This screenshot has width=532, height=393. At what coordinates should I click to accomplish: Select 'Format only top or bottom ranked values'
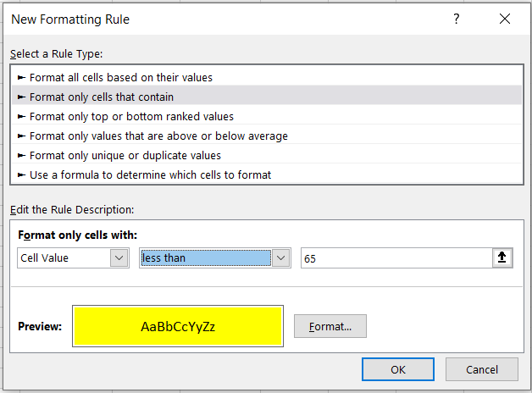pyautogui.click(x=131, y=116)
